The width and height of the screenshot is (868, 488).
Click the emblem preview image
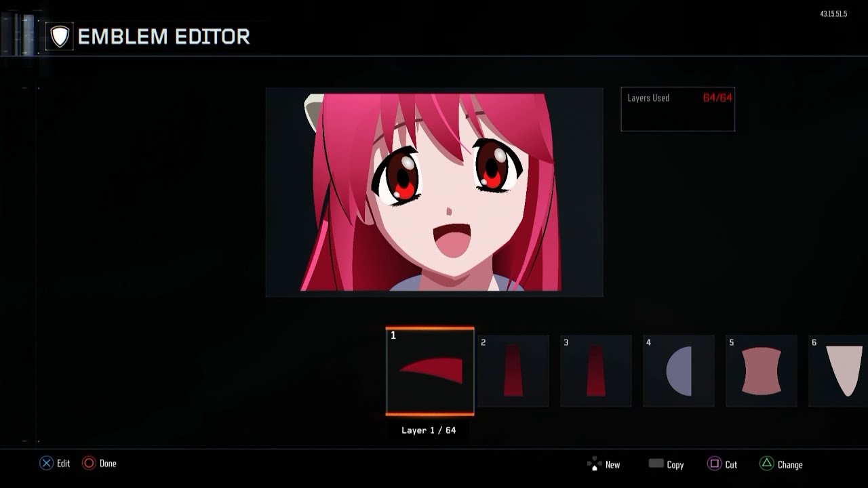click(434, 192)
